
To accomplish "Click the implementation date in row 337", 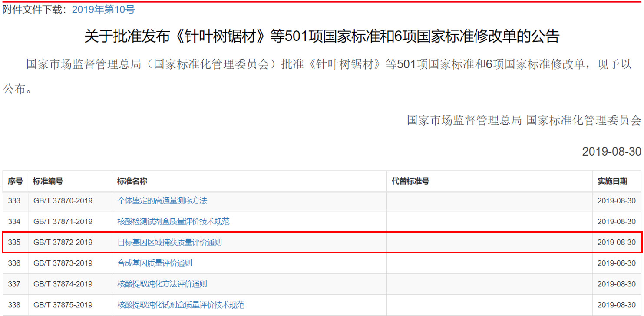I will tap(616, 284).
